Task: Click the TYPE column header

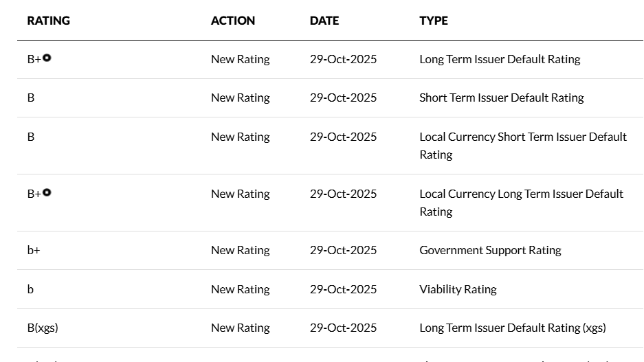Action: click(434, 21)
